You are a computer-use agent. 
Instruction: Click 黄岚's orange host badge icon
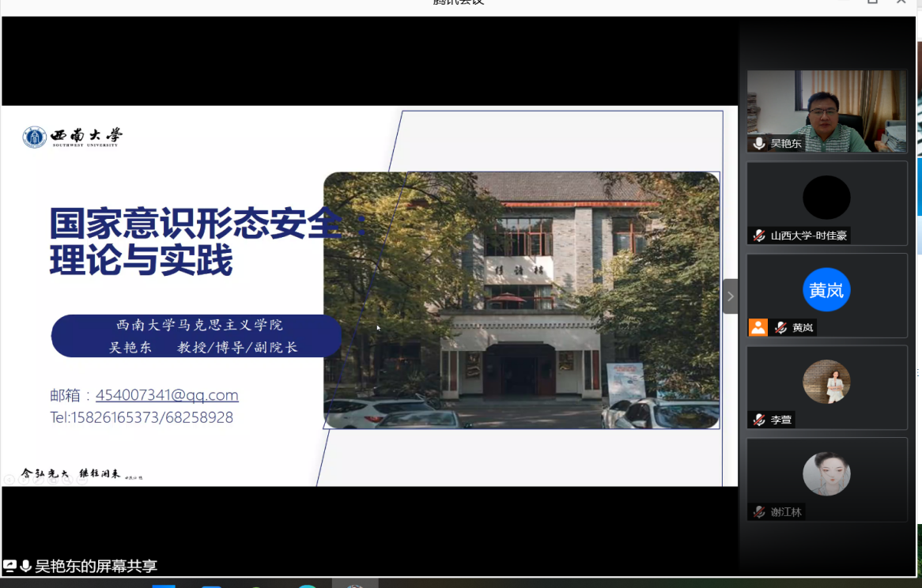pos(758,327)
